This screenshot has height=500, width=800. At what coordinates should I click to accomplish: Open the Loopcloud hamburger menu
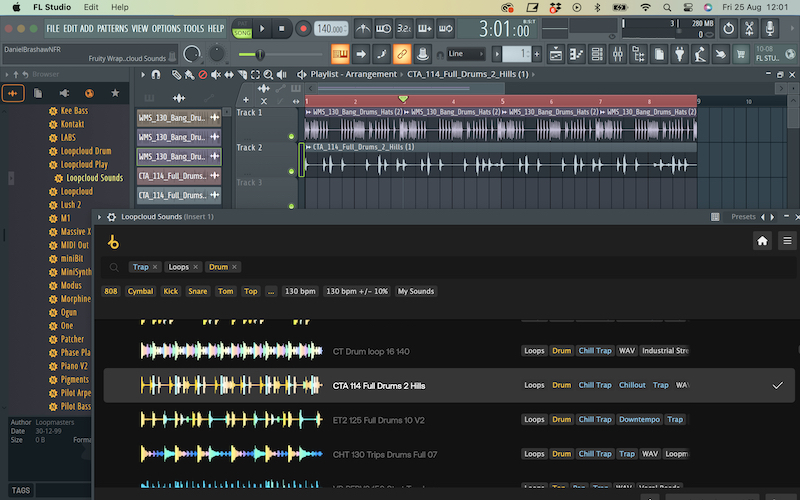point(787,241)
